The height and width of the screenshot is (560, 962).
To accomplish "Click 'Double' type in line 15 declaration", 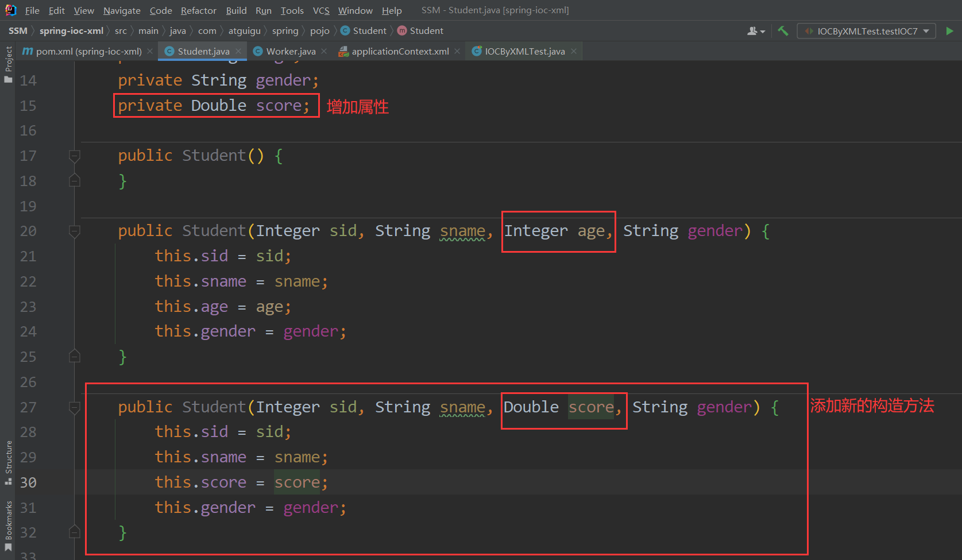I will (219, 106).
